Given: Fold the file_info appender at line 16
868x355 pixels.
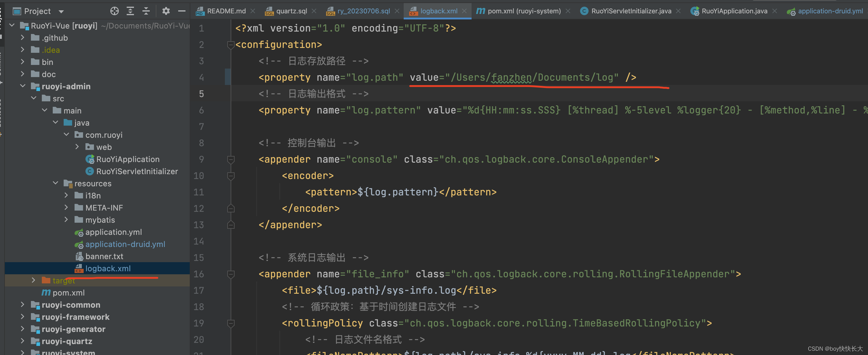Looking at the screenshot, I should coord(231,274).
